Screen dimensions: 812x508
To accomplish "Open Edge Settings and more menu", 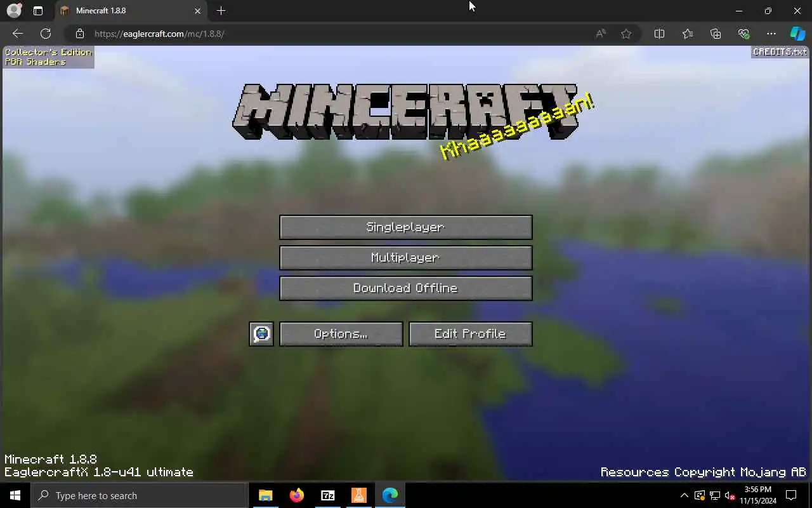I will (771, 34).
